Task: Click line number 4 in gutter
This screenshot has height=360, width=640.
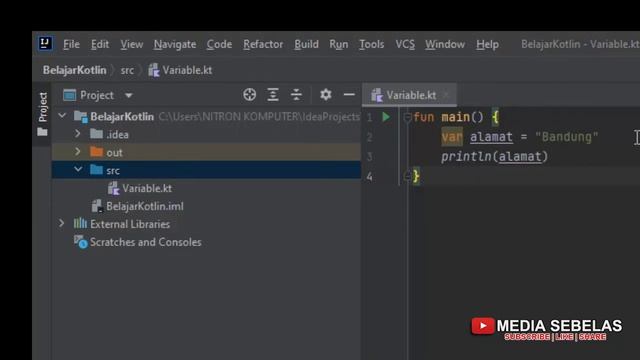Action: point(369,177)
